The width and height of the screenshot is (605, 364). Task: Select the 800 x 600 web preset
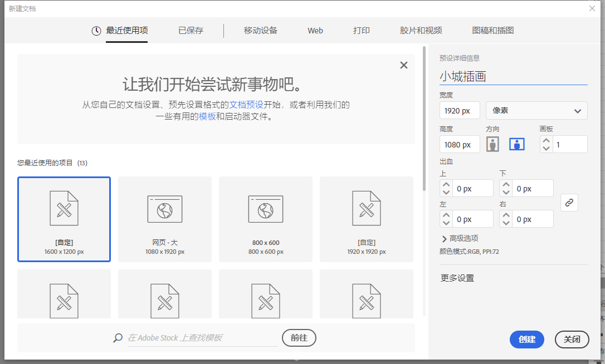point(266,219)
